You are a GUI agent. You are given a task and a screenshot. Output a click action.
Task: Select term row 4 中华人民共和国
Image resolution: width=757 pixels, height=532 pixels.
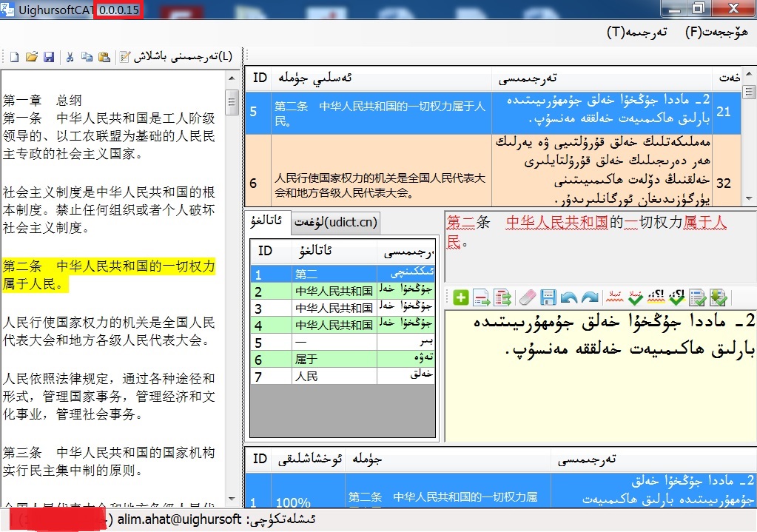[343, 324]
